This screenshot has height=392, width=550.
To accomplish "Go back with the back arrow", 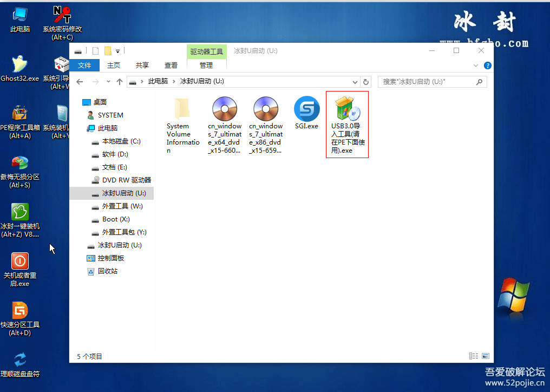I will tap(80, 82).
